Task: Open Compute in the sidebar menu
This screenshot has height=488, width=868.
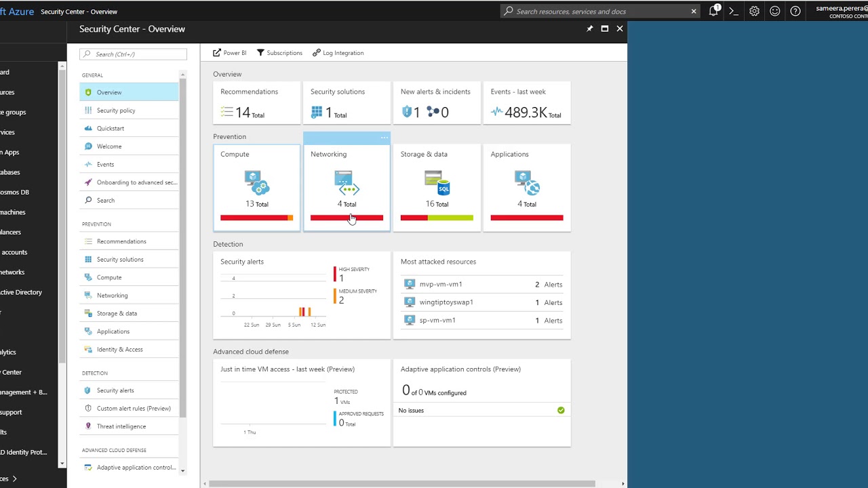Action: 129,277
